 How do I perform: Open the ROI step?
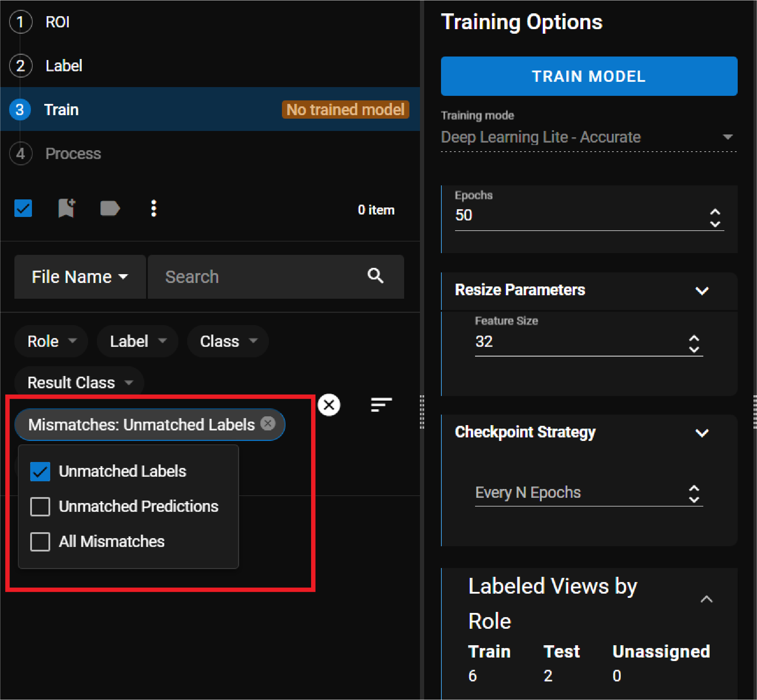57,22
